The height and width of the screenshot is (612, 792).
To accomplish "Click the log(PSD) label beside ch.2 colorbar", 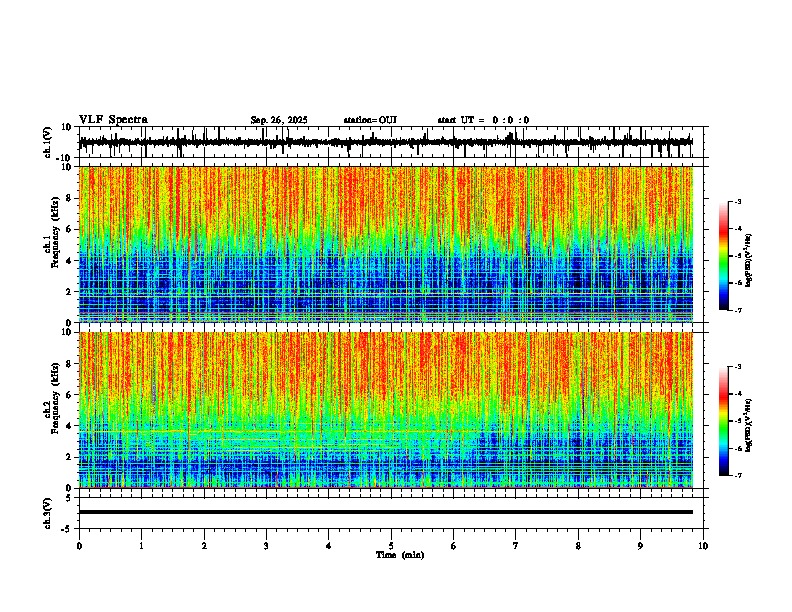I will 749,425.
